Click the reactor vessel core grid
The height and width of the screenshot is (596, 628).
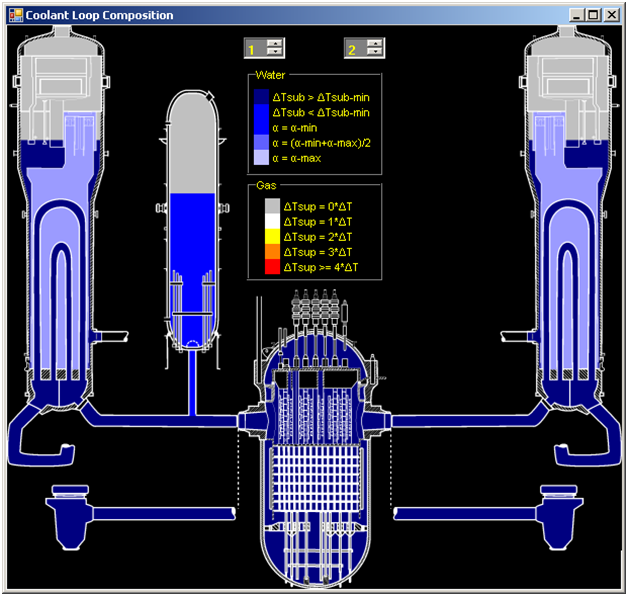click(x=316, y=479)
